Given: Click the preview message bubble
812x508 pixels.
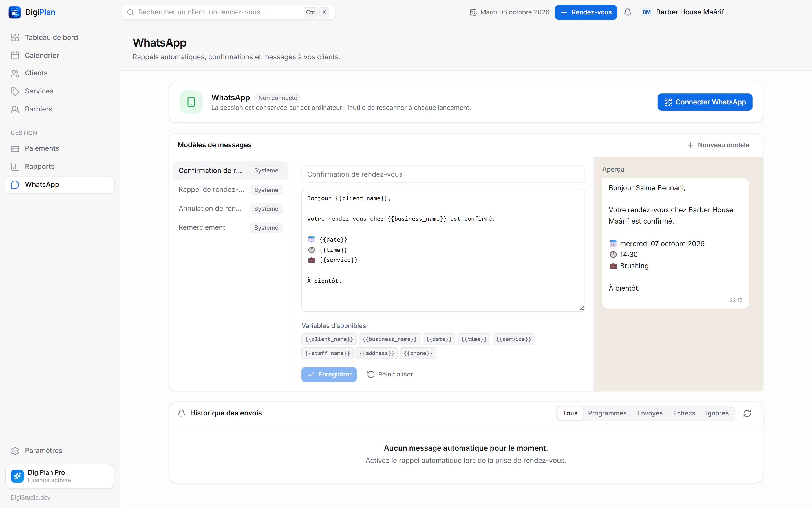Looking at the screenshot, I should [675, 244].
